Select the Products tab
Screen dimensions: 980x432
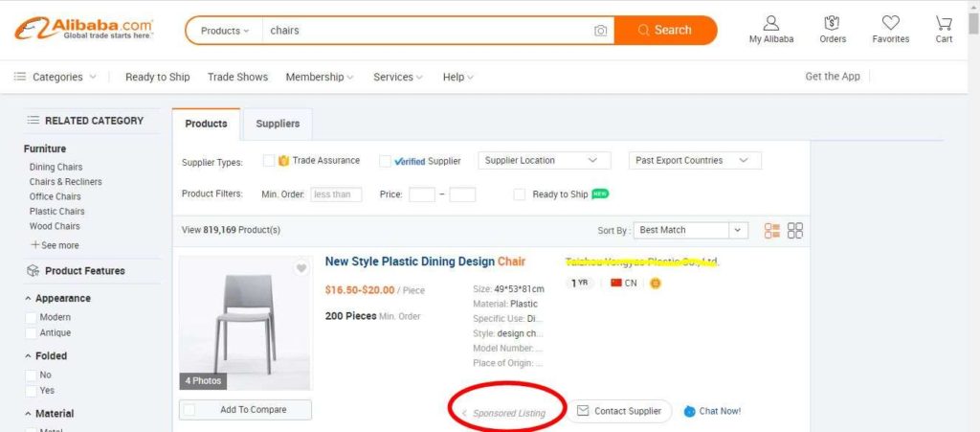click(206, 124)
